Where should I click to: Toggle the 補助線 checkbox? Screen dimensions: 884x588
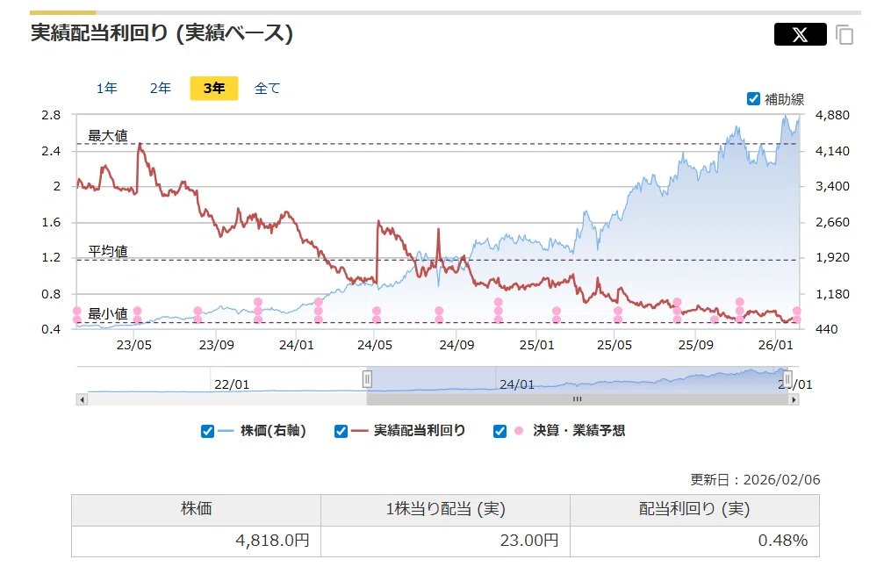754,98
